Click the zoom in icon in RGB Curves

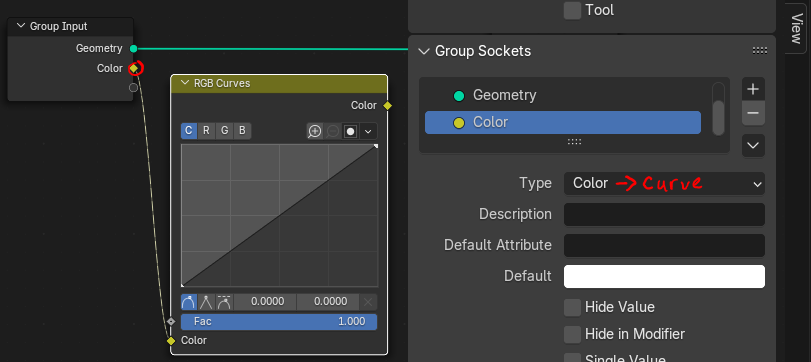click(x=314, y=131)
